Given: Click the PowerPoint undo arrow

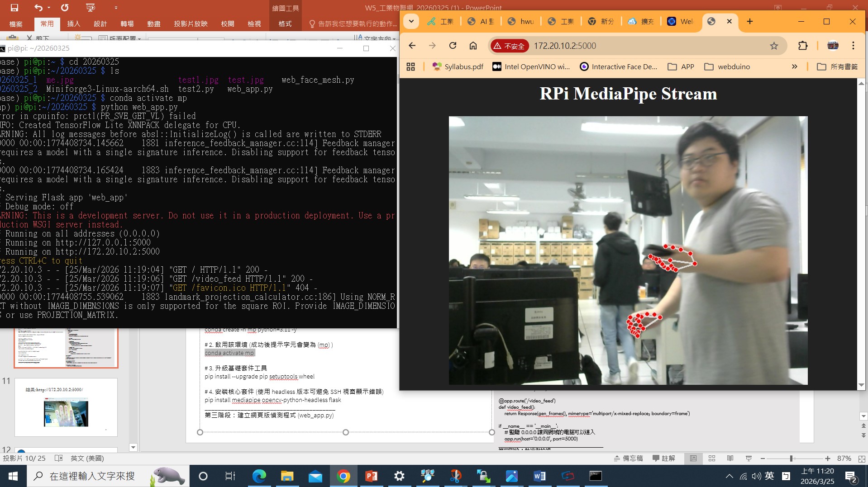Looking at the screenshot, I should coord(38,8).
